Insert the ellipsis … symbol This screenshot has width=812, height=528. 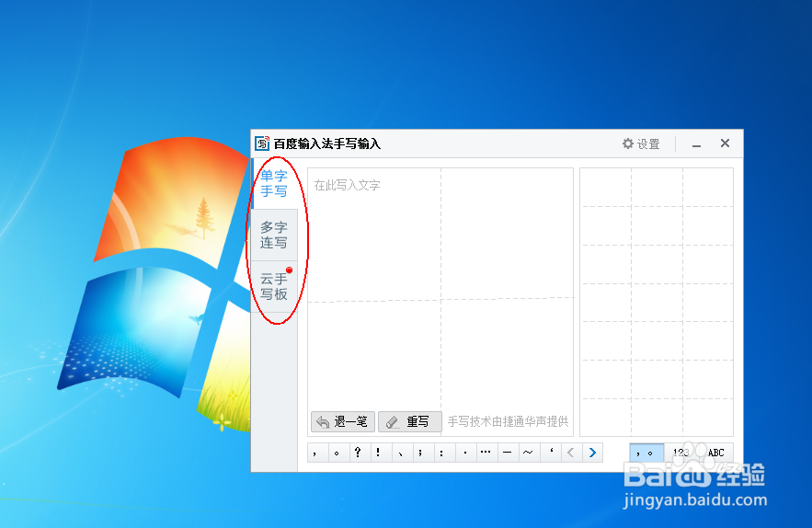[487, 453]
